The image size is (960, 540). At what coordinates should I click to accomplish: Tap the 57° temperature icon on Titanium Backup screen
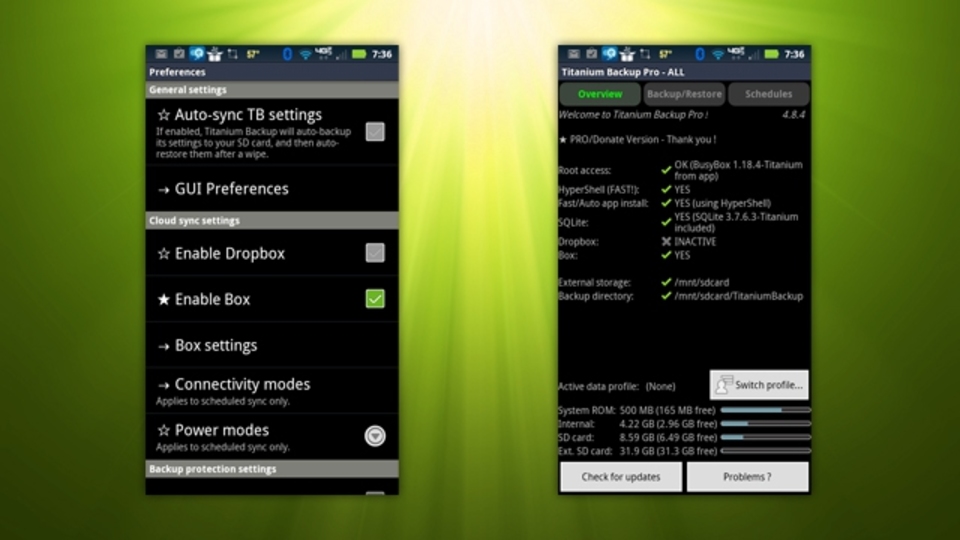click(666, 54)
